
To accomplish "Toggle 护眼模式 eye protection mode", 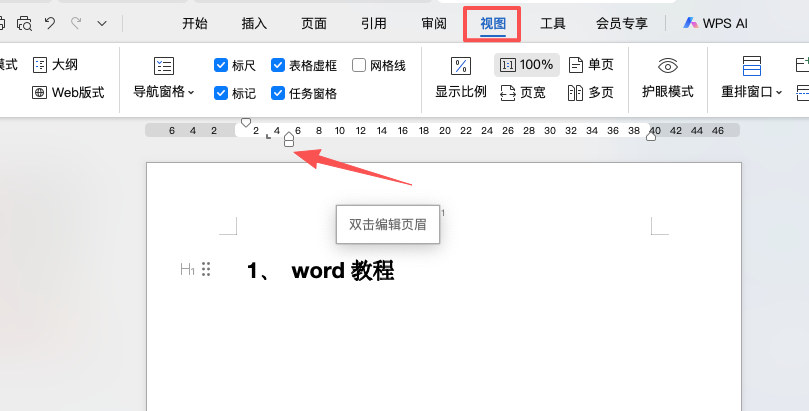I will (x=668, y=77).
